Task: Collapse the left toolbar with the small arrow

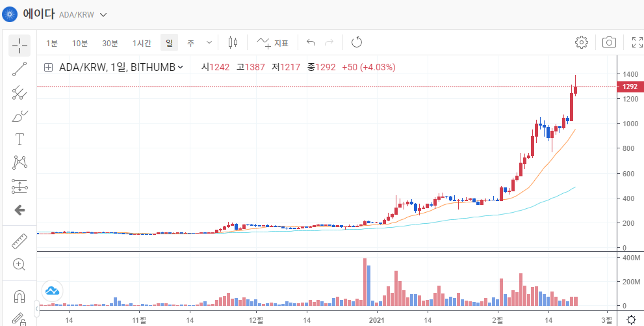Action: 36,308
